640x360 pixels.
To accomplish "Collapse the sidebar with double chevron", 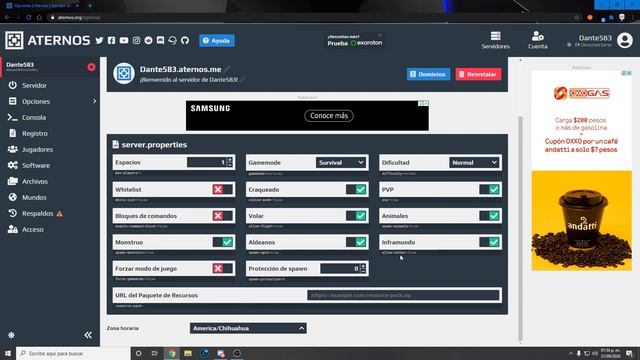I will coord(88,335).
